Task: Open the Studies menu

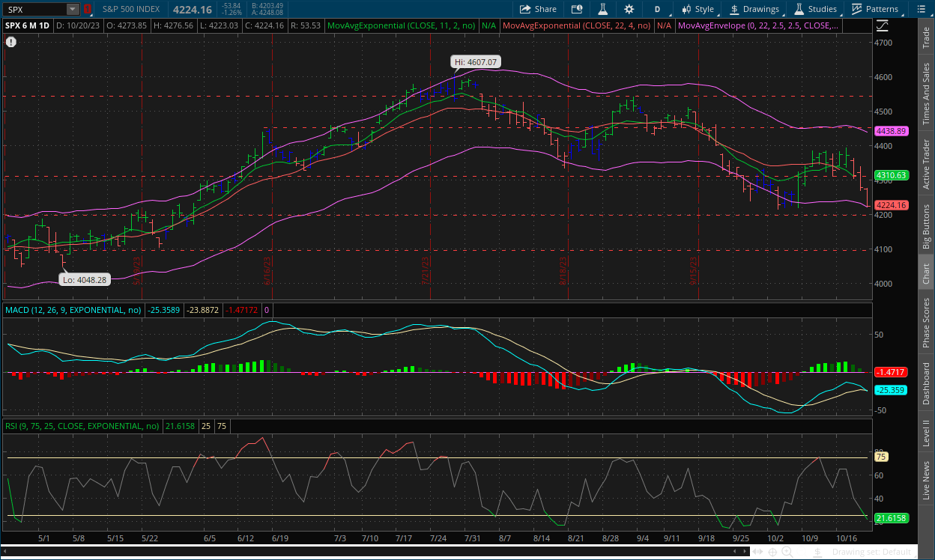Action: pyautogui.click(x=815, y=9)
